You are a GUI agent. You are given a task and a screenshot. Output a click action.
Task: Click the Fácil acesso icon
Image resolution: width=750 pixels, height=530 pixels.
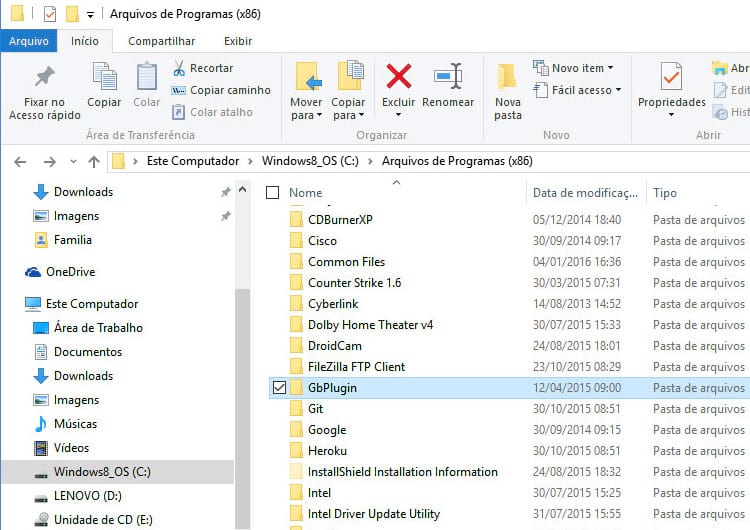(540, 90)
